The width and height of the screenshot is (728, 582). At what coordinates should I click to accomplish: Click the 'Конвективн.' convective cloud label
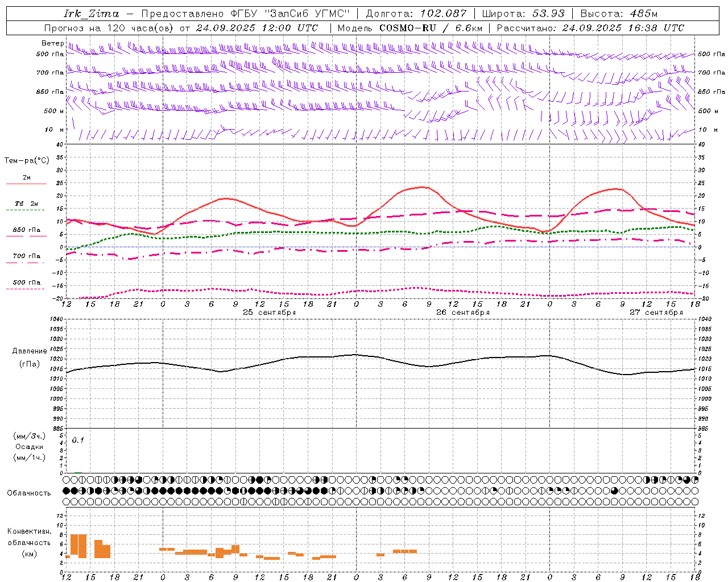[30, 531]
